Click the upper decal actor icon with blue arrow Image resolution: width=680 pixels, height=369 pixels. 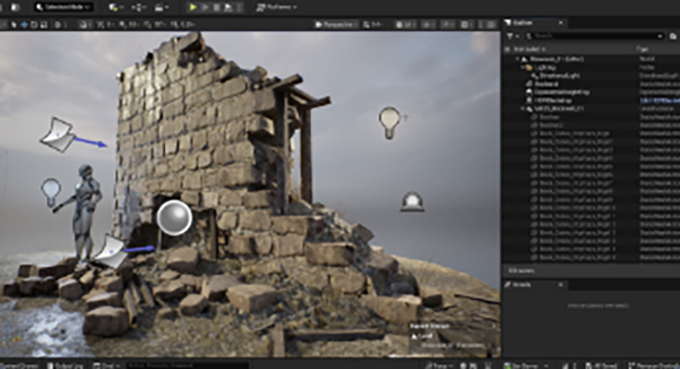[58, 134]
